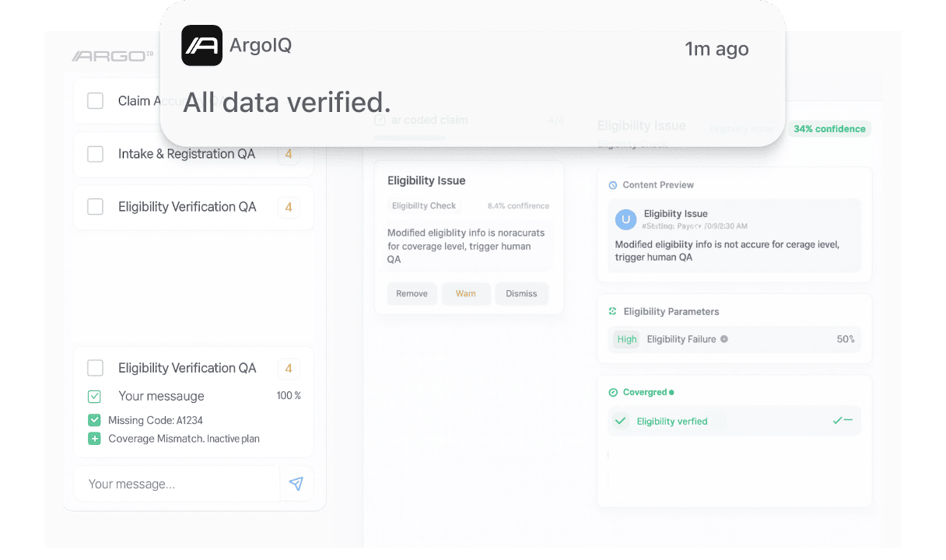
Task: Click info icon next to Eligibility Failure
Action: (724, 339)
